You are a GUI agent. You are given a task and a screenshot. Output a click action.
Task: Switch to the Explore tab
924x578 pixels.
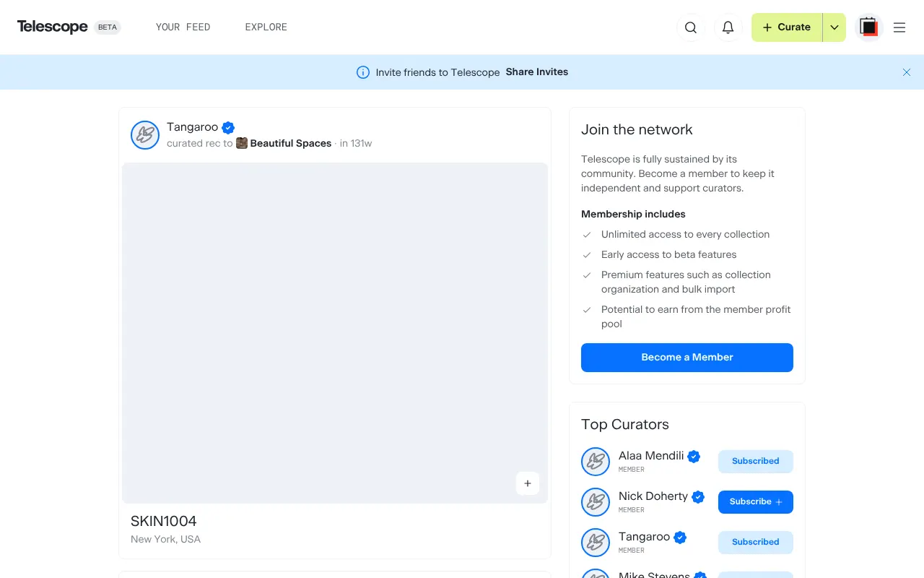(266, 27)
